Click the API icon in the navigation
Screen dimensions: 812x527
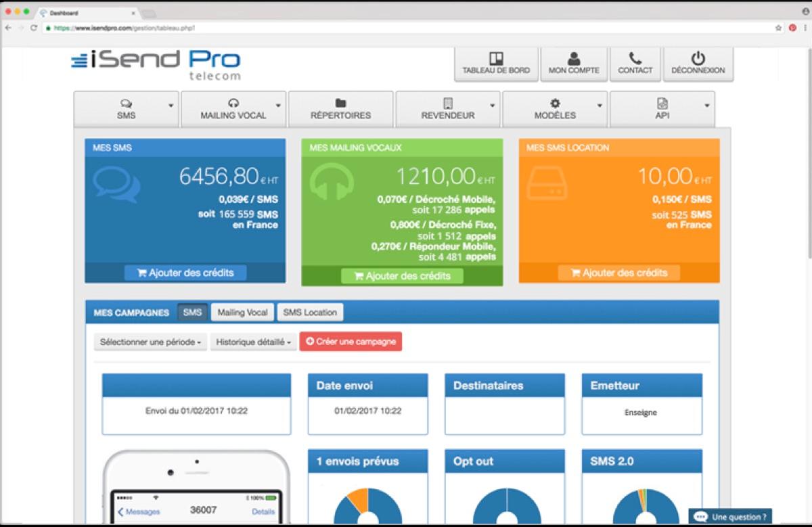661,103
